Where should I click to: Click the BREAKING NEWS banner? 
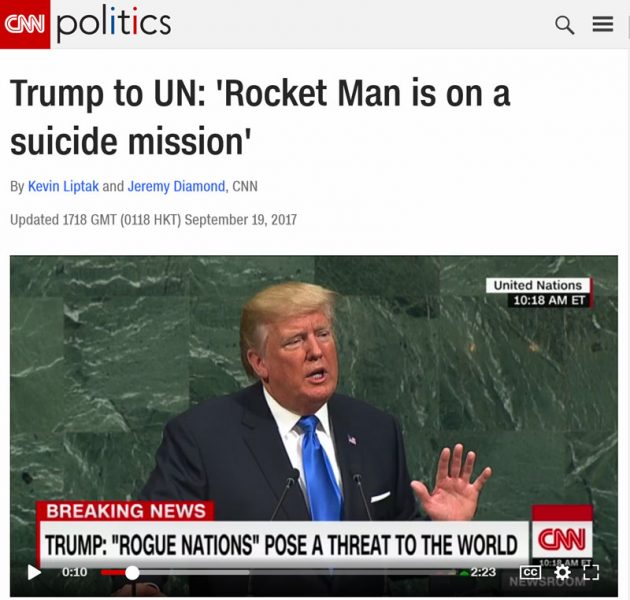pyautogui.click(x=125, y=511)
